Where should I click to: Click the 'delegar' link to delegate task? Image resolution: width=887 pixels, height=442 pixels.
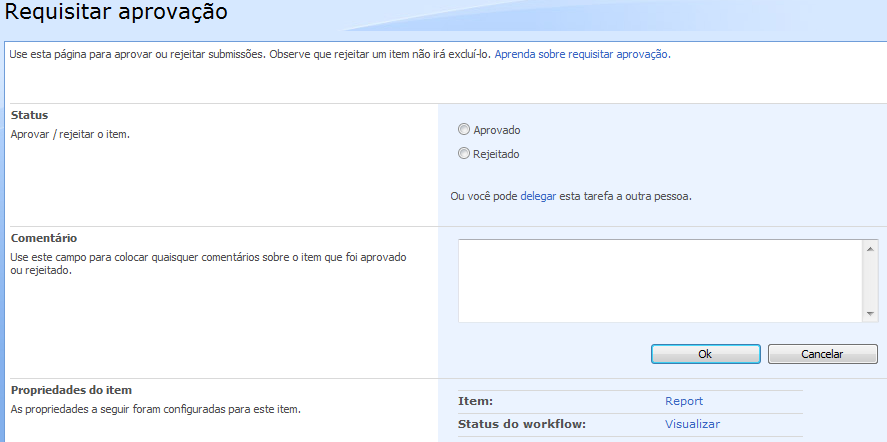(538, 196)
